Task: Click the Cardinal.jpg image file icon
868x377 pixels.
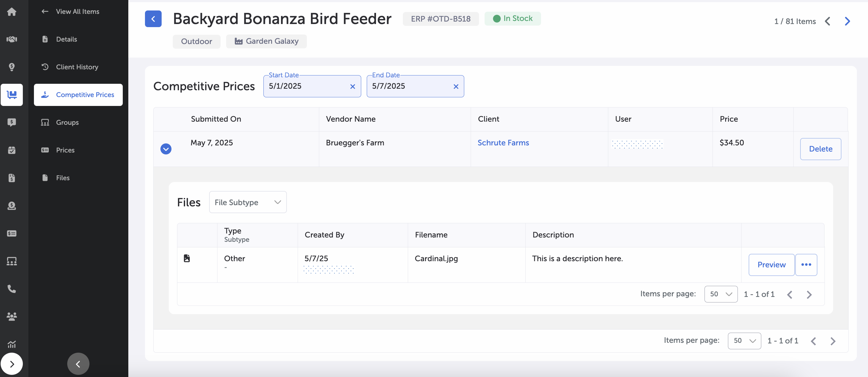Action: pos(187,258)
